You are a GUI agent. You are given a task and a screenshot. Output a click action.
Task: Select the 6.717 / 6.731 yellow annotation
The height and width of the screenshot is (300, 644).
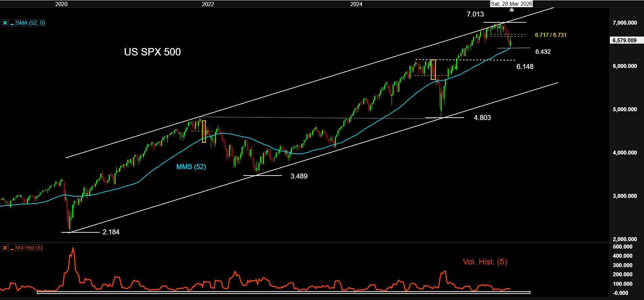pyautogui.click(x=551, y=35)
